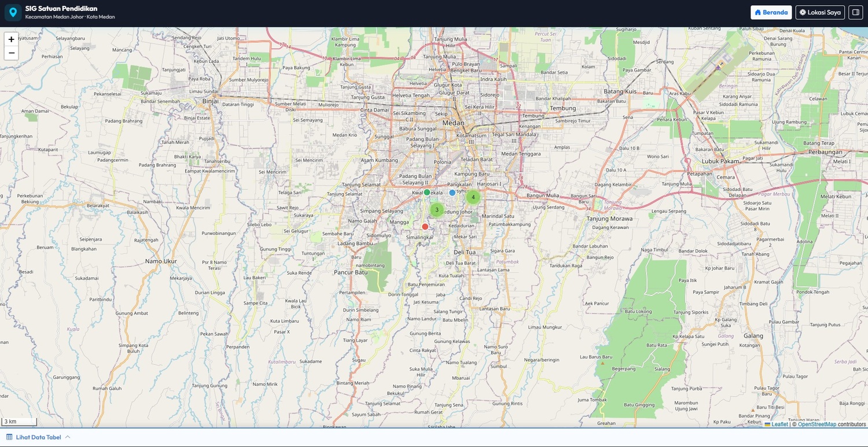The image size is (868, 447).
Task: Select the green school marker on map
Action: pos(427,192)
